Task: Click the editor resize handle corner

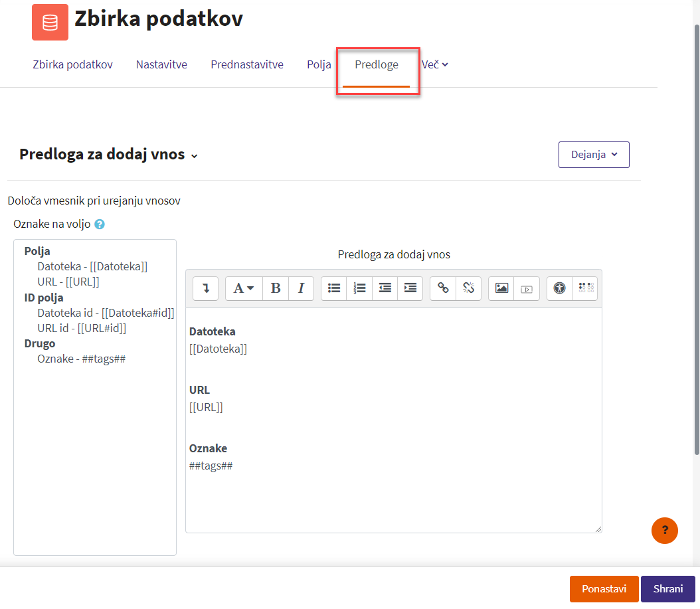Action: click(598, 529)
